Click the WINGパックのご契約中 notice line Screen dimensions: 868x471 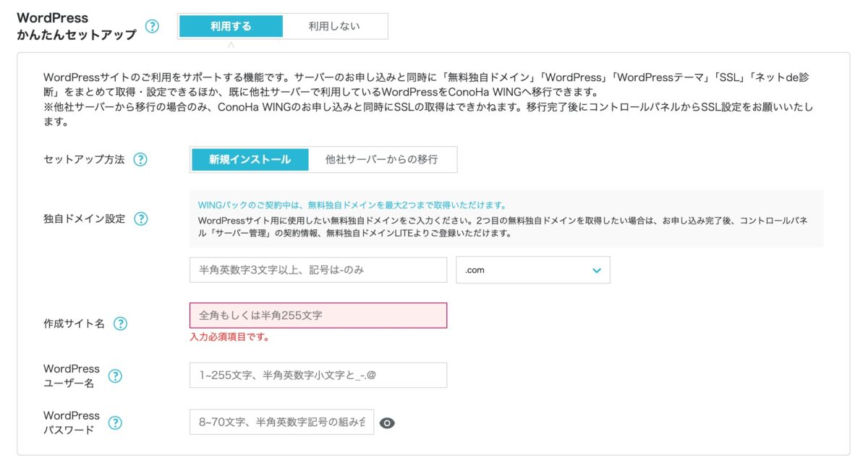pos(352,205)
